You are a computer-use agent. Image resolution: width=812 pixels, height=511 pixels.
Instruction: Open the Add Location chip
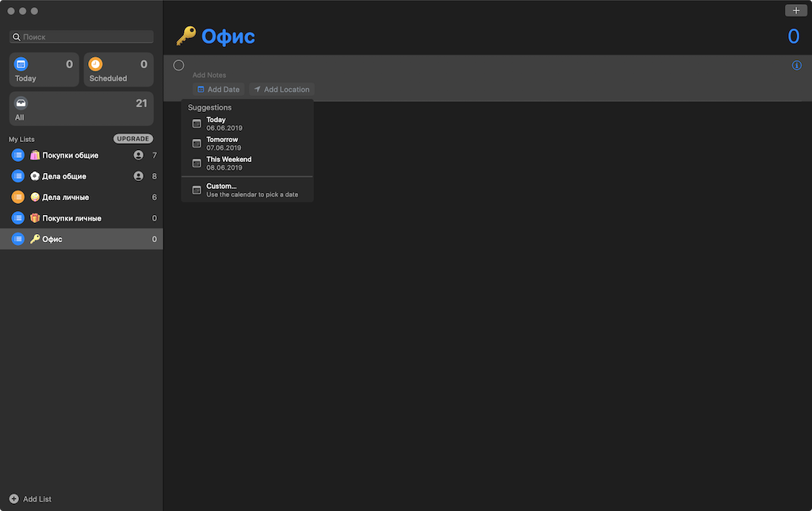pos(282,89)
